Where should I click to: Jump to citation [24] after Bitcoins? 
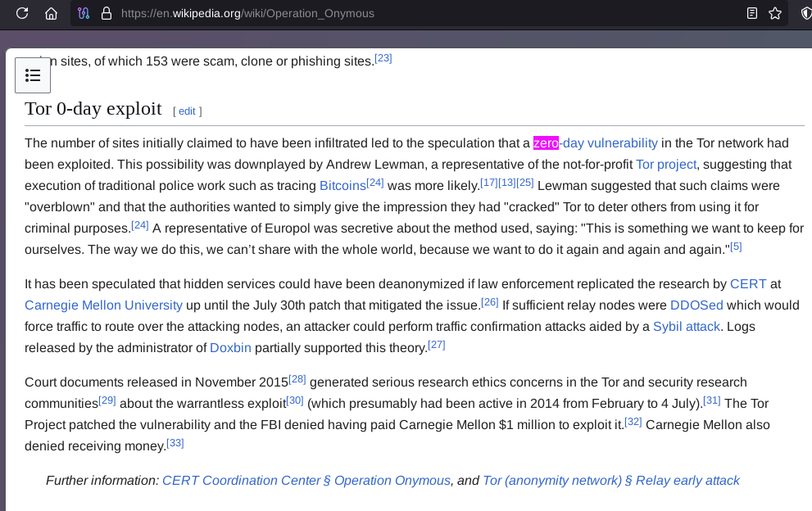point(375,183)
